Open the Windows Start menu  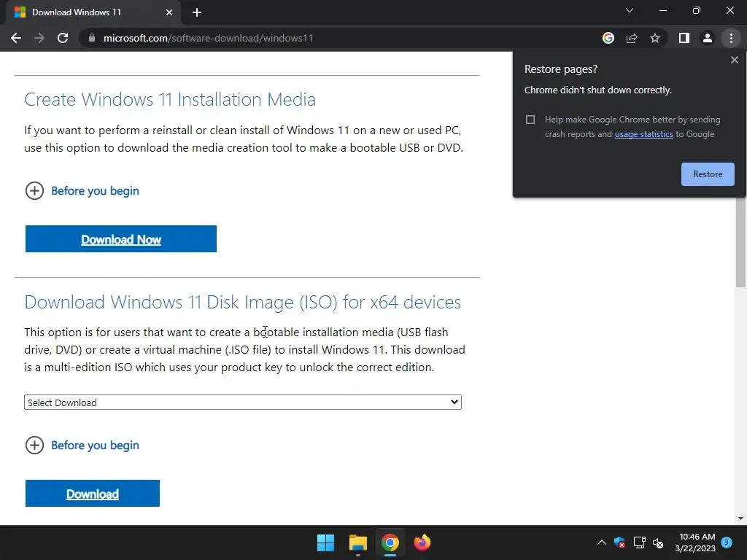[x=326, y=542]
